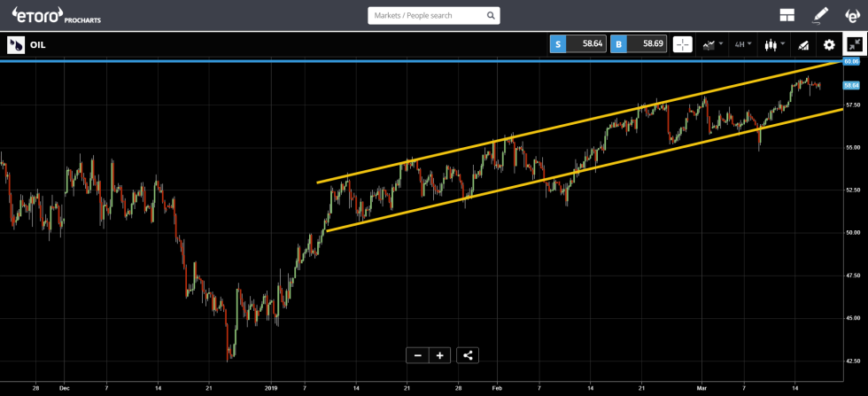The image size is (868, 396).
Task: Click the OIL symbol name
Action: tap(38, 44)
